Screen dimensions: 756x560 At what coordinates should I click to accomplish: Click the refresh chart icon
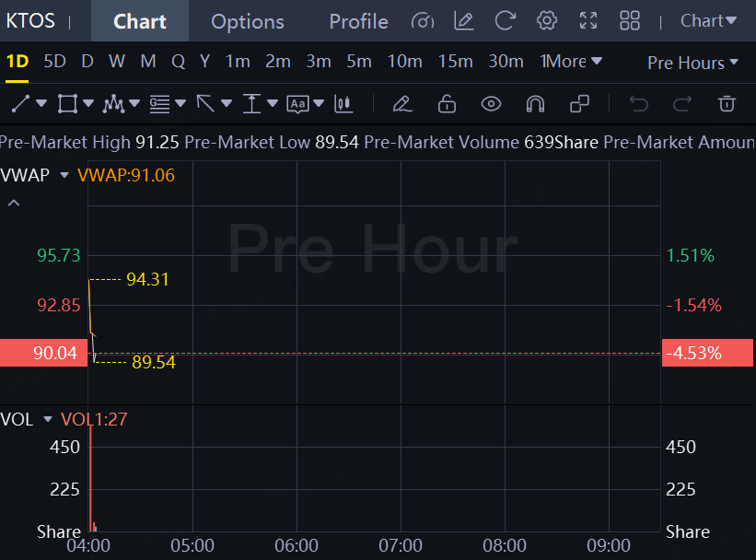click(x=506, y=20)
